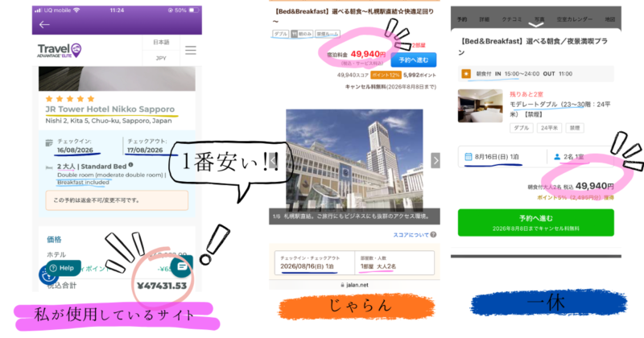Switch to the 空室カレンダー tab

574,19
